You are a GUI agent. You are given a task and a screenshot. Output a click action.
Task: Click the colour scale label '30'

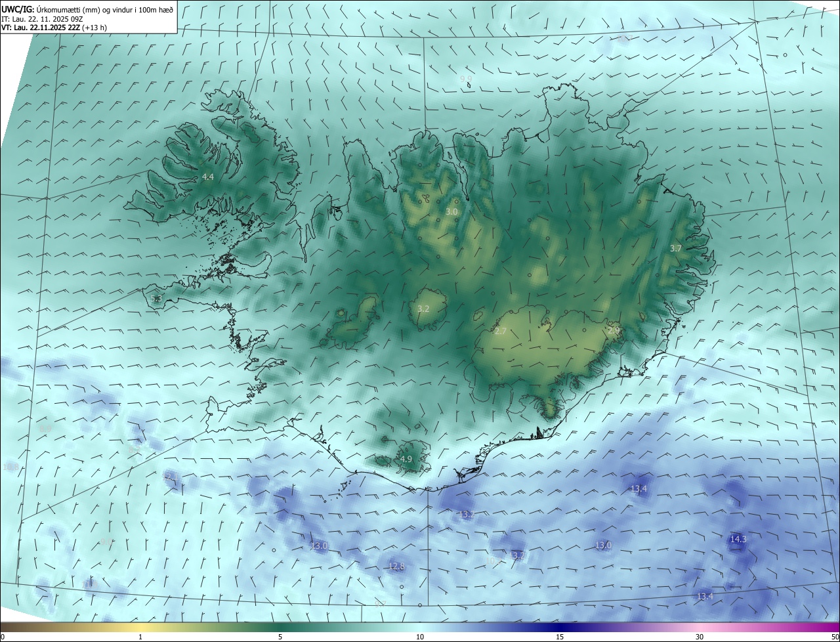(x=700, y=637)
